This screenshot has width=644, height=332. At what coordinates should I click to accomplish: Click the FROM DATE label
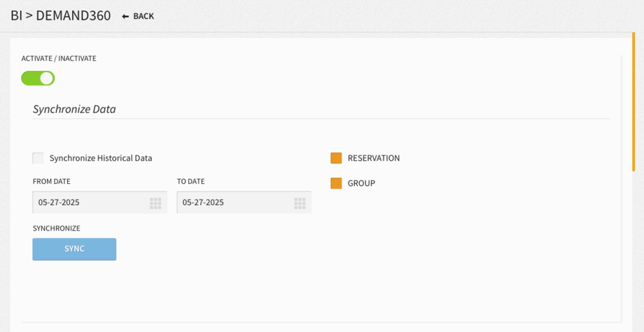52,181
